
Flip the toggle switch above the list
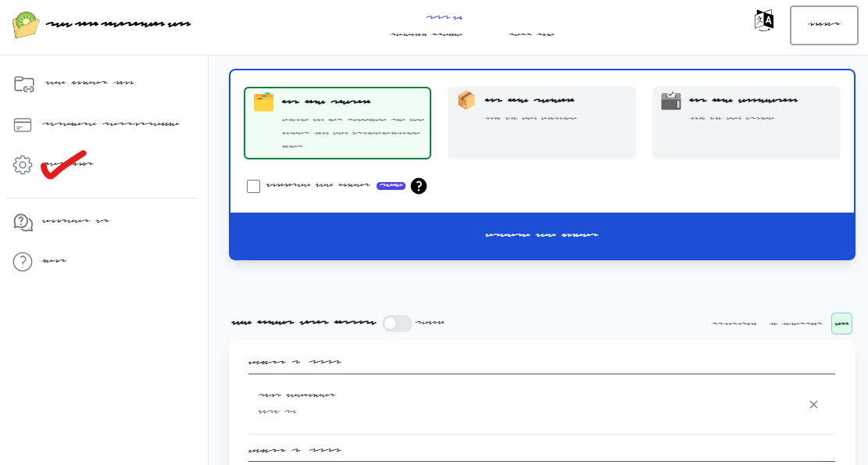point(397,323)
